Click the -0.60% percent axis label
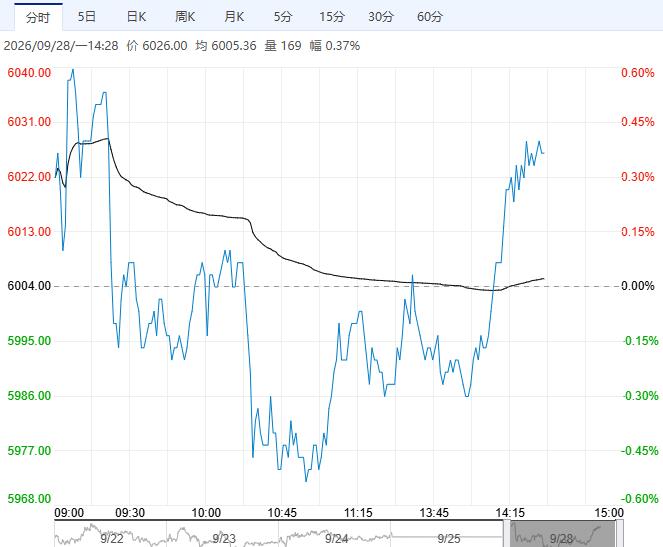Screen dimensions: 663x547 (640, 499)
